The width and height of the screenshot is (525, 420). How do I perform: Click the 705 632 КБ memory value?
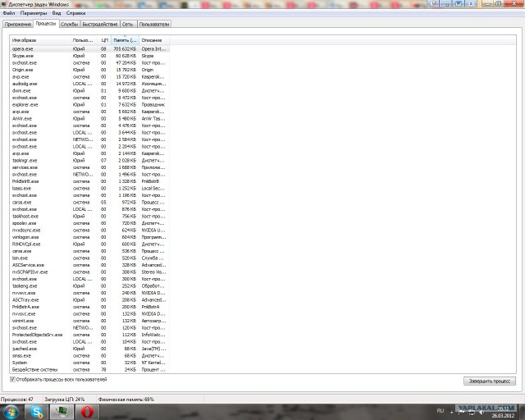tap(125, 49)
